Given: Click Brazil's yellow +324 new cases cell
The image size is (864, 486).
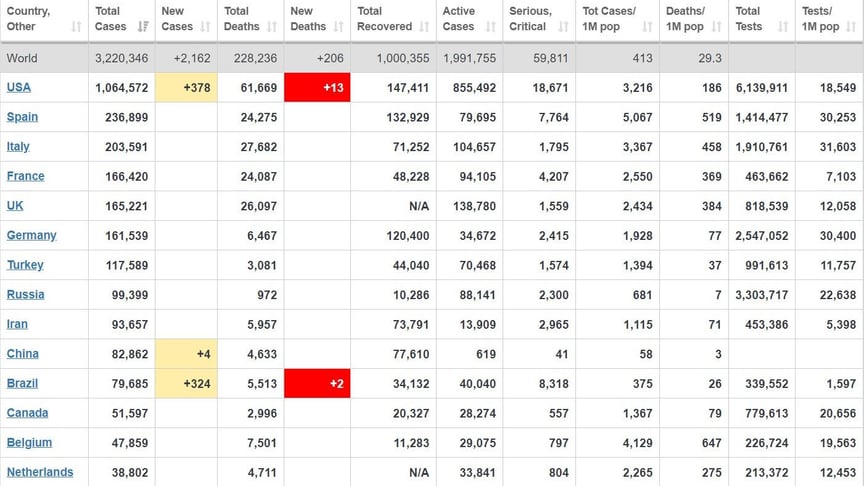Looking at the screenshot, I should tap(187, 384).
